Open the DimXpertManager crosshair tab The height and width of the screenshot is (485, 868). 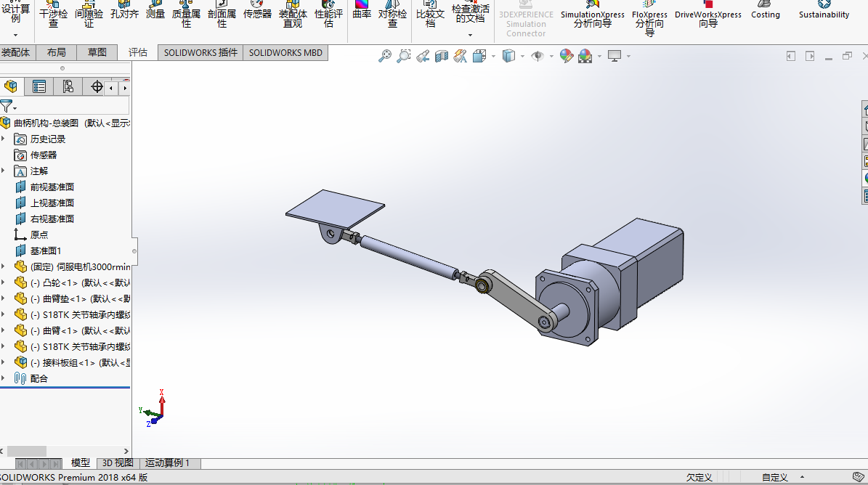point(97,87)
